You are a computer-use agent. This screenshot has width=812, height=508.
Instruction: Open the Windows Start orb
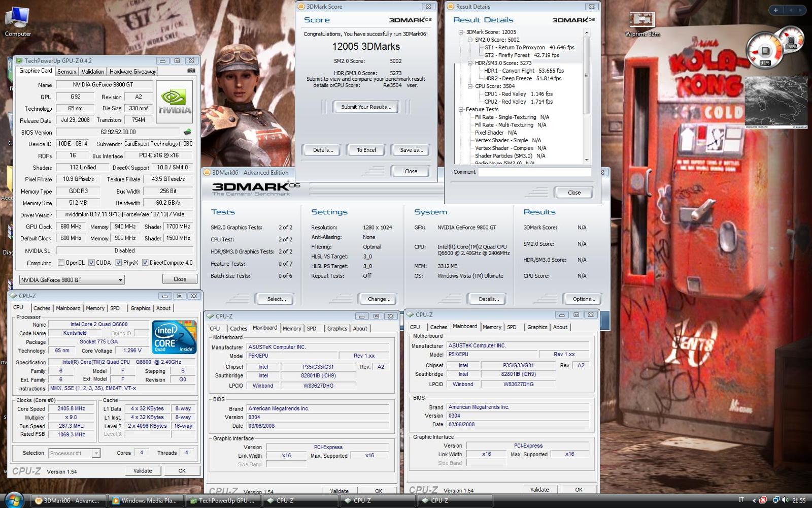[14, 500]
